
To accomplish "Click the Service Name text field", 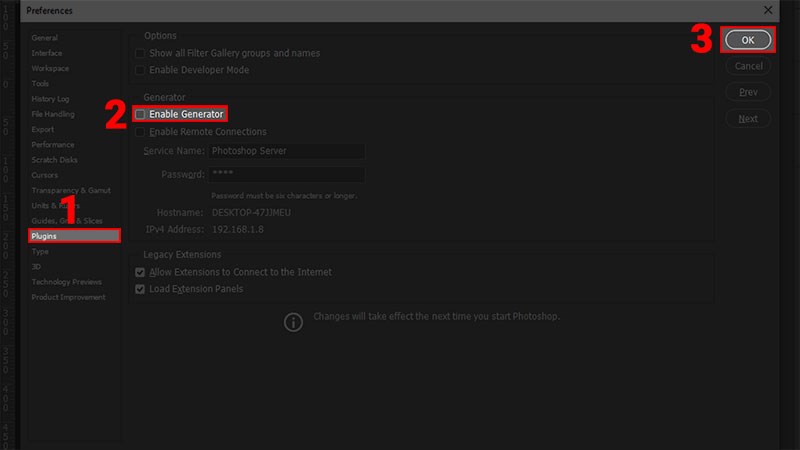I will 286,151.
